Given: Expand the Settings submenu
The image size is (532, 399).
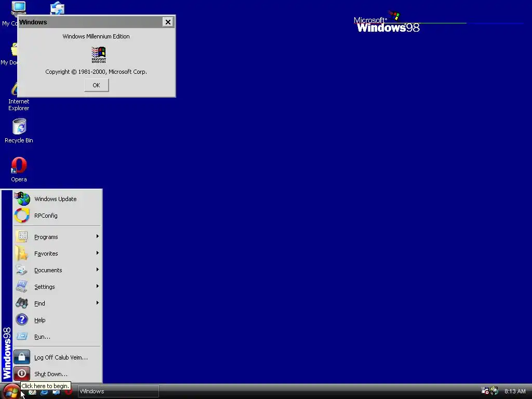Looking at the screenshot, I should coord(58,286).
